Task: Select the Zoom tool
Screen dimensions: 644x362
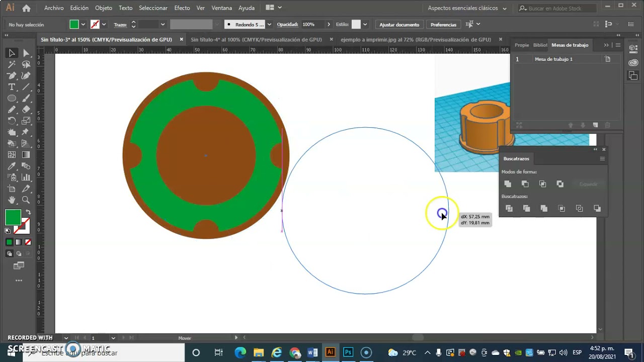Action: point(26,200)
